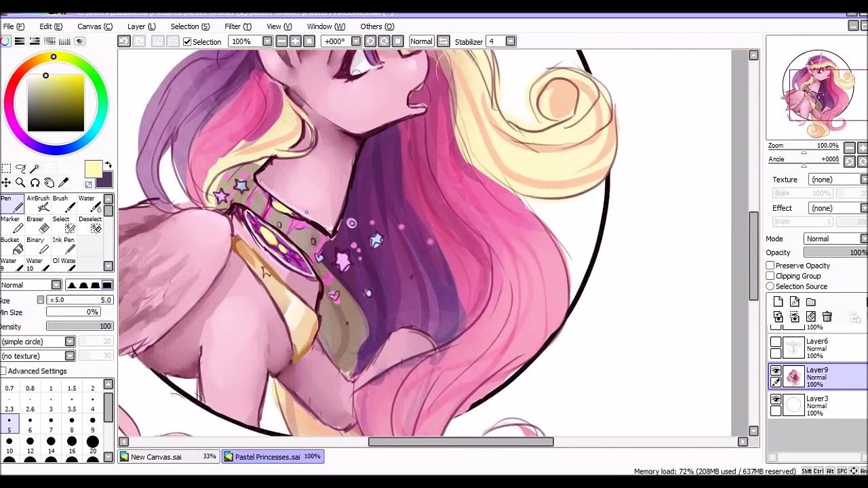Hide Layer3 using the eye icon

pyautogui.click(x=776, y=400)
